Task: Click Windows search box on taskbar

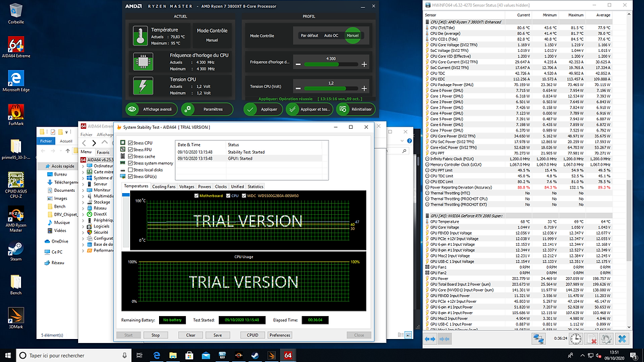Action: click(74, 355)
